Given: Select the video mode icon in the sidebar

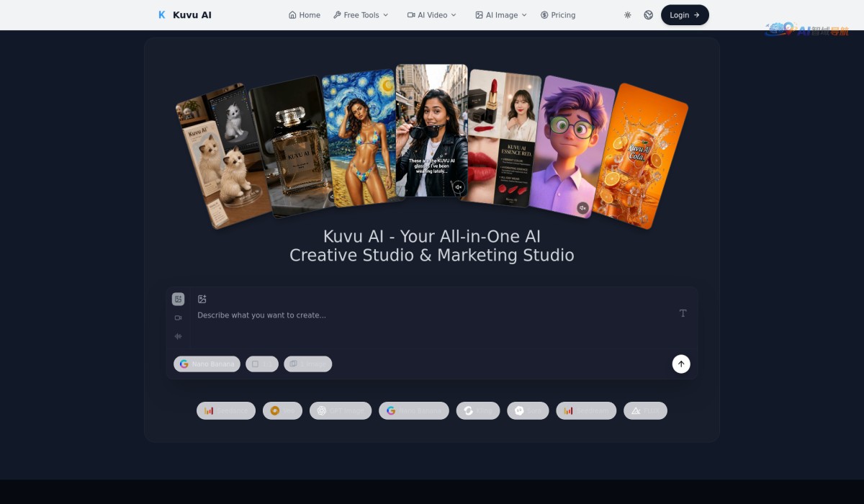Looking at the screenshot, I should click(178, 318).
